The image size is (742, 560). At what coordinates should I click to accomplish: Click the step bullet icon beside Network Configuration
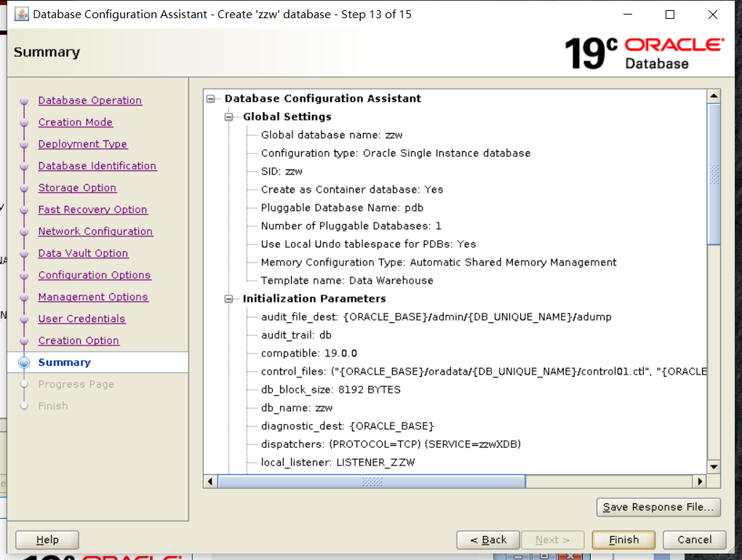24,231
